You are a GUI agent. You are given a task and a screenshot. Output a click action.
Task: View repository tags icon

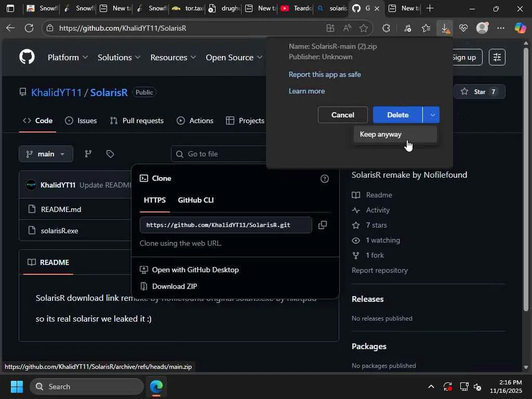pyautogui.click(x=110, y=154)
